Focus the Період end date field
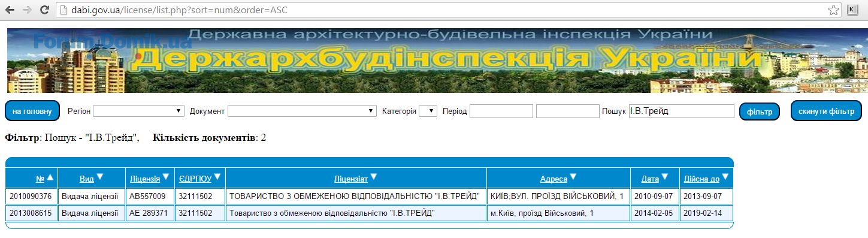This screenshot has width=868, height=238. (x=568, y=112)
